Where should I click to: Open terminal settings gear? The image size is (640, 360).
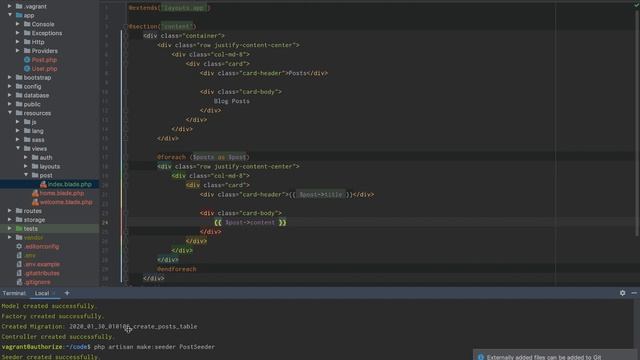(622, 293)
